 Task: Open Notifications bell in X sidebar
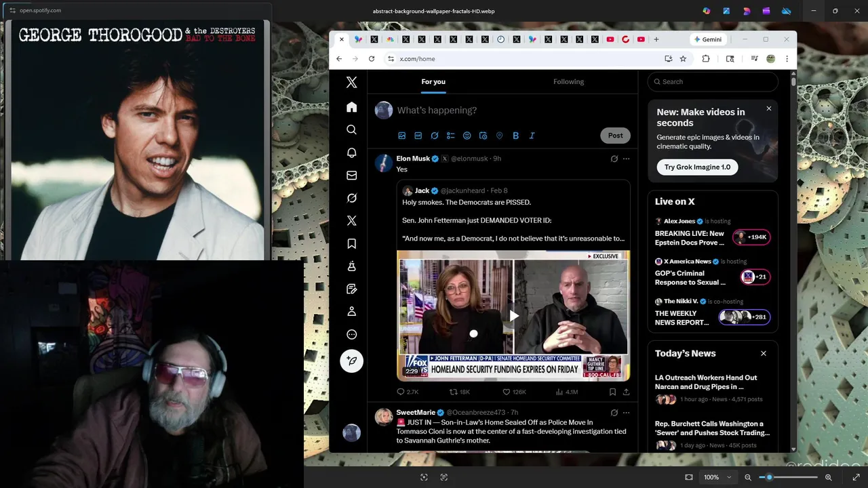click(351, 152)
